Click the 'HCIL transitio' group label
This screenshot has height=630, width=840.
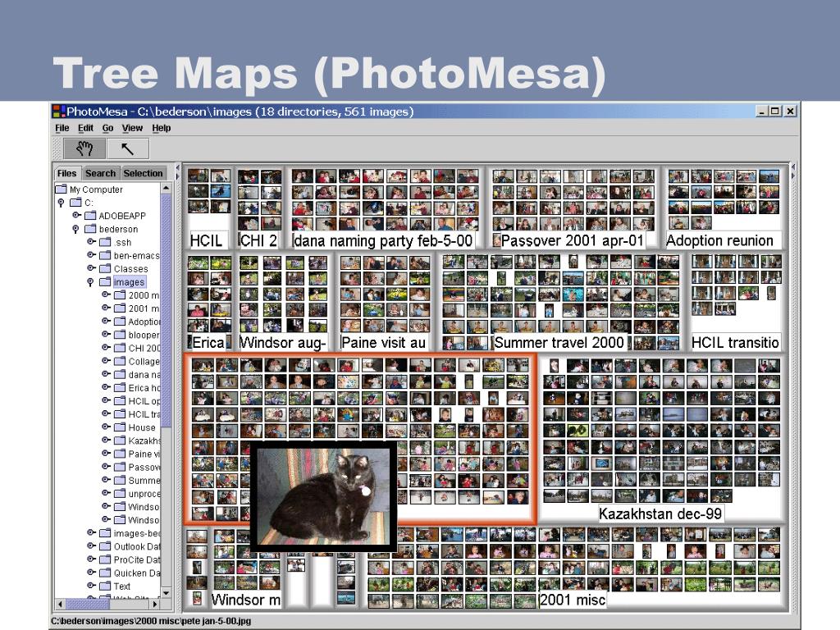tap(735, 342)
